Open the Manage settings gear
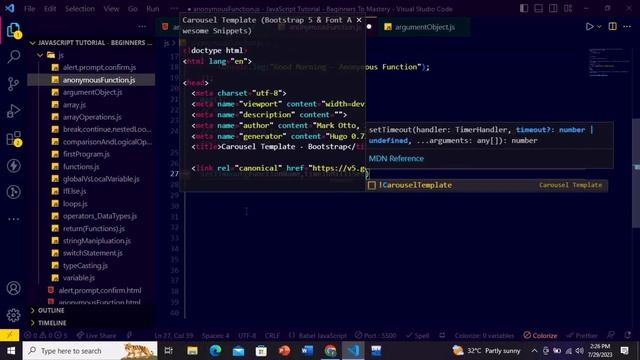Viewport: 640px width, 360px height. [13, 315]
